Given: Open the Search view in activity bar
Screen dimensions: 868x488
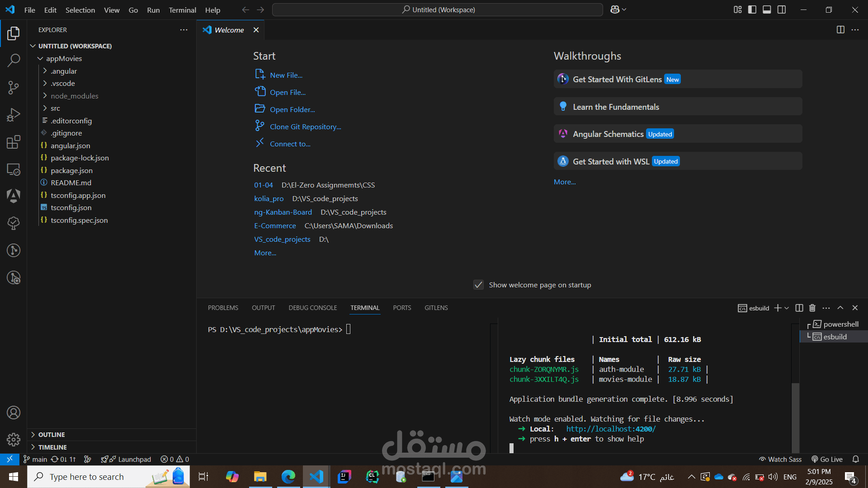Looking at the screenshot, I should click(x=14, y=60).
